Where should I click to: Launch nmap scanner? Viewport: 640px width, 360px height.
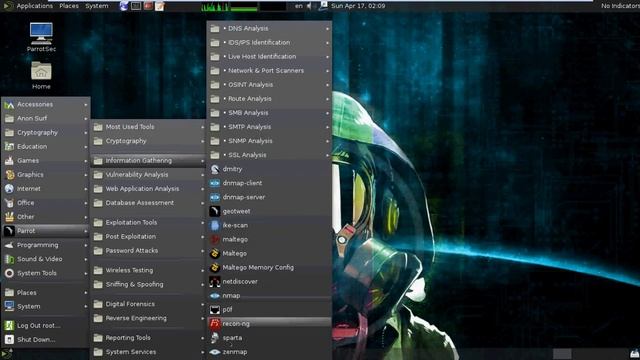tap(269, 296)
